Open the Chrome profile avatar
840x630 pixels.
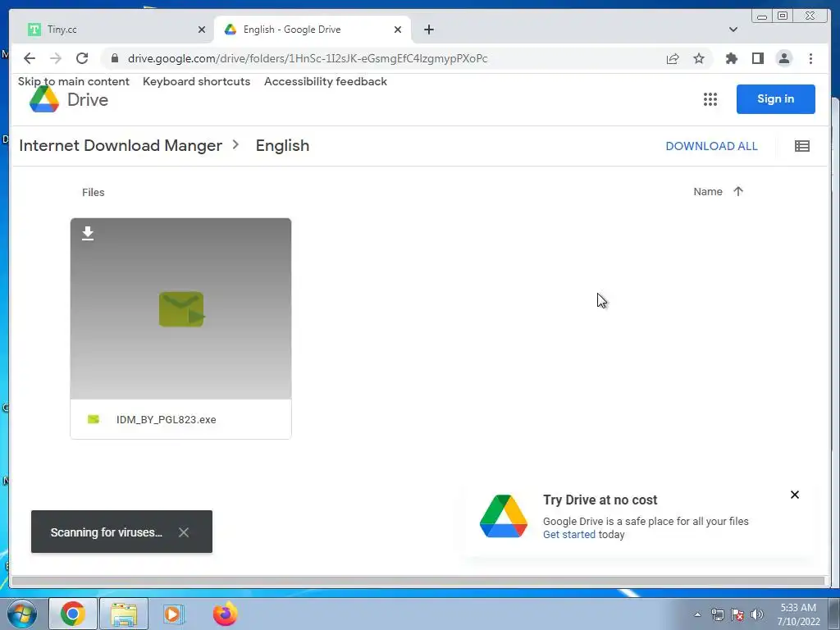tap(783, 58)
